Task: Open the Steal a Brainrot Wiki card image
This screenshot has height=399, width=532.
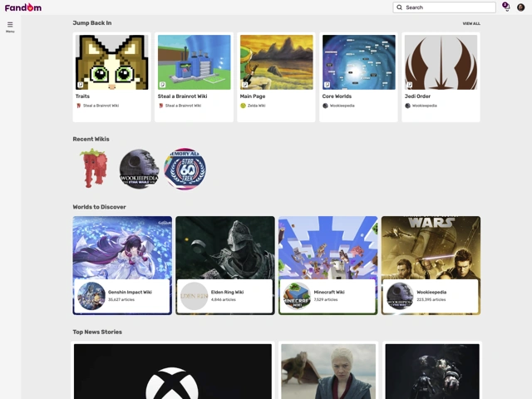Action: tap(194, 62)
